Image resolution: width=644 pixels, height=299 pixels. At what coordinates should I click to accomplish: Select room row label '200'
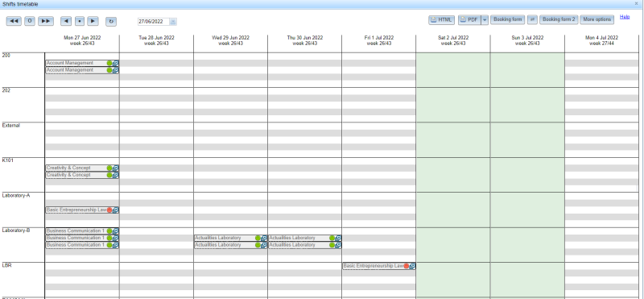[x=6, y=56]
